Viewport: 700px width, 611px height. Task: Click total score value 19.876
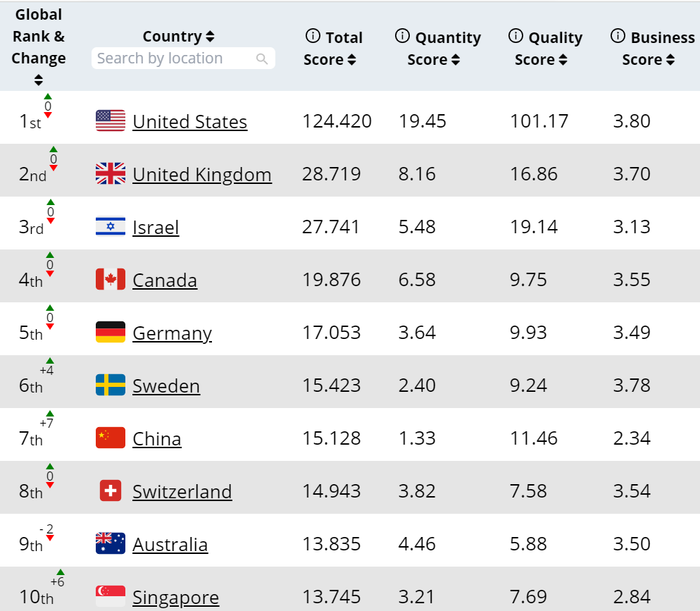click(x=331, y=280)
